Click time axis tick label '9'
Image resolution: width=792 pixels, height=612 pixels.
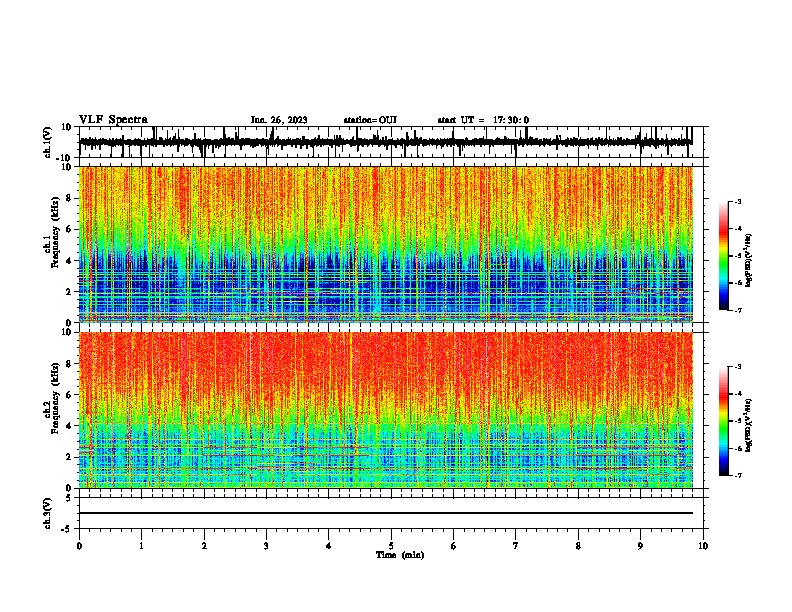[640, 546]
